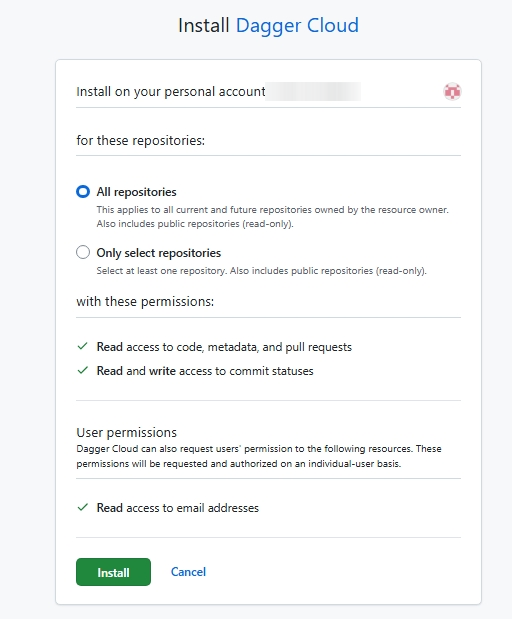Click the "Only select repositories" label text
This screenshot has height=619, width=512.
[159, 253]
